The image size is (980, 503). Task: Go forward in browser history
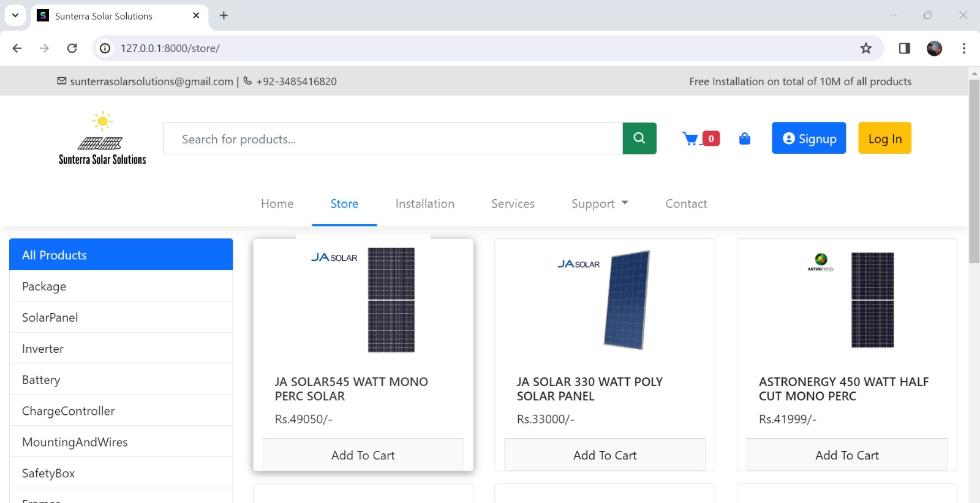[x=44, y=48]
